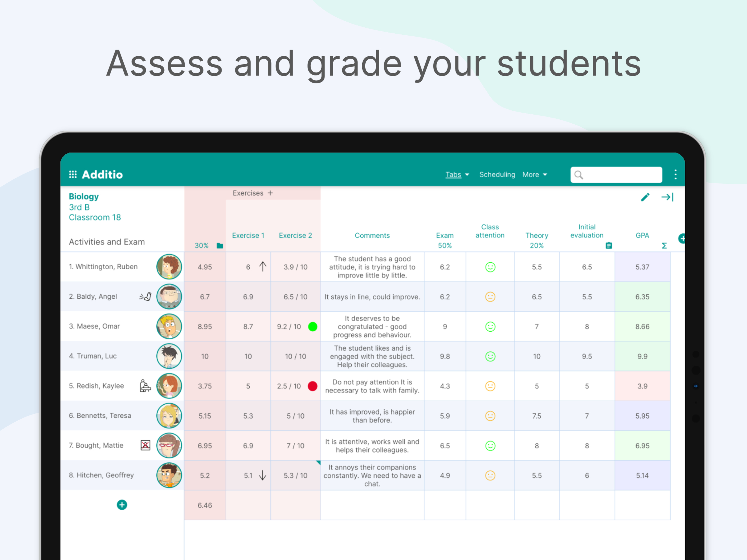This screenshot has width=747, height=560.
Task: Open the Scheduling menu item
Action: coord(497,174)
